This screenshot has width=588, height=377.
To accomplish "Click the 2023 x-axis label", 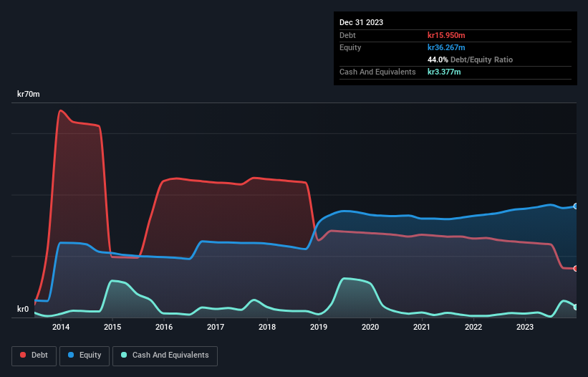I will [x=525, y=327].
